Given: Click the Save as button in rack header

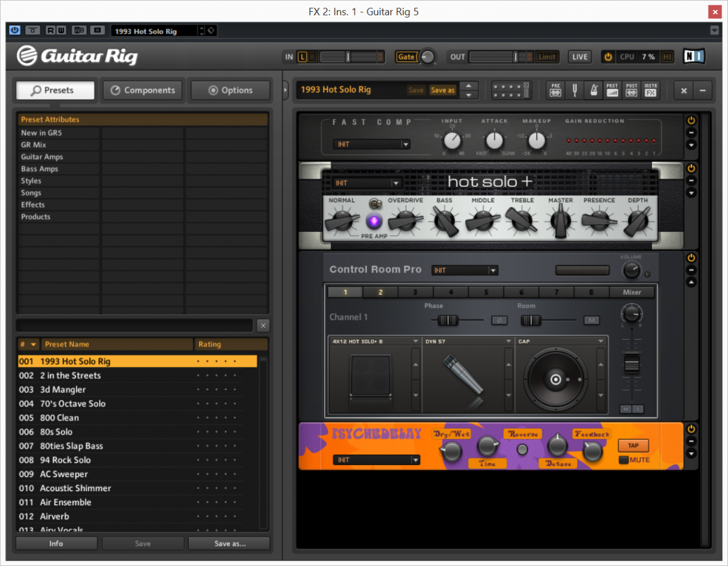Looking at the screenshot, I should click(x=443, y=90).
